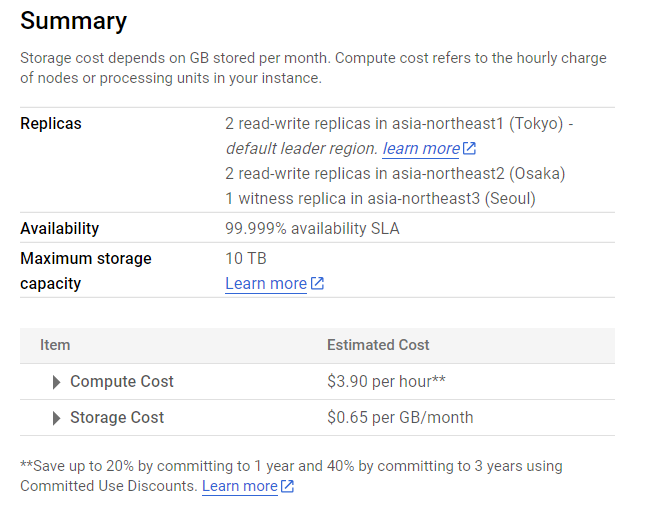Click external-link icon beside leader region learn more
Viewport: 665px width, 508px height.
pos(469,149)
